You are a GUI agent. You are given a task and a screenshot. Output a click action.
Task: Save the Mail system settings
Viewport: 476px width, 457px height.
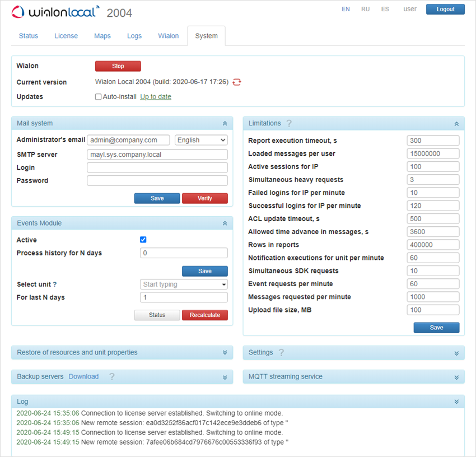click(157, 198)
